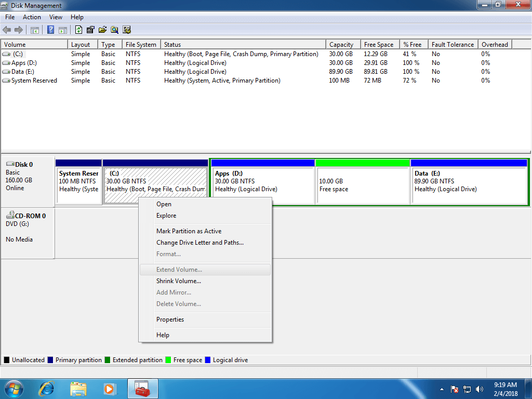This screenshot has width=532, height=399.
Task: Sort by the File System column header
Action: coord(141,45)
